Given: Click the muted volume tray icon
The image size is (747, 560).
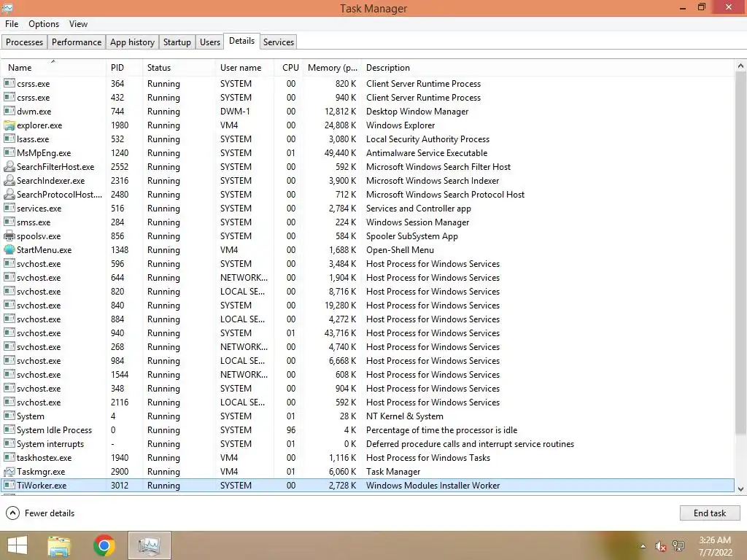Looking at the screenshot, I should 660,546.
